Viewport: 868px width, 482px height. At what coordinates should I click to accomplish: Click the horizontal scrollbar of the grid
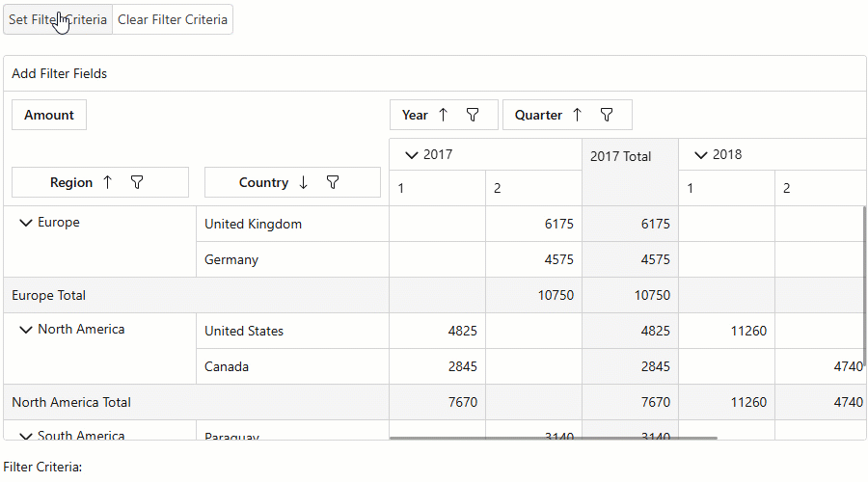pyautogui.click(x=553, y=439)
